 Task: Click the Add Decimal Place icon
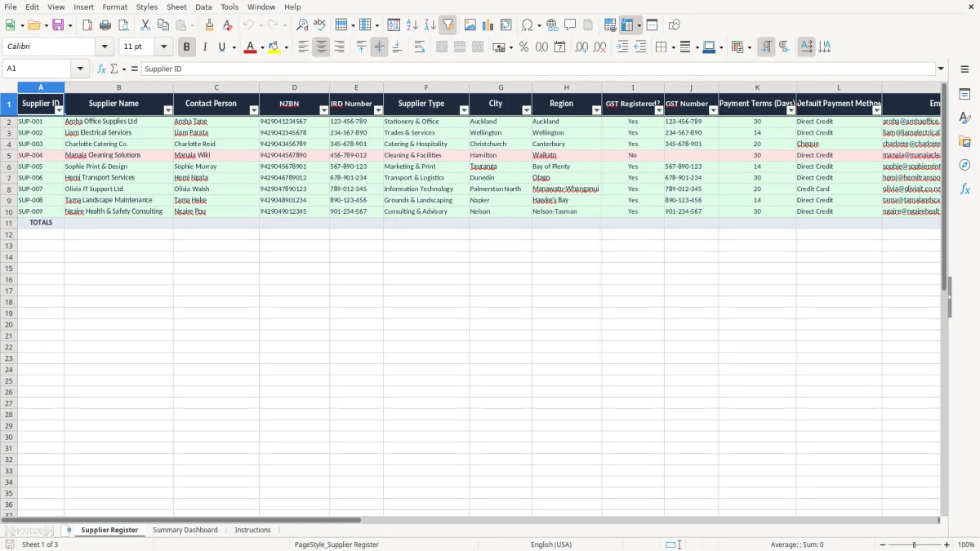[x=581, y=47]
